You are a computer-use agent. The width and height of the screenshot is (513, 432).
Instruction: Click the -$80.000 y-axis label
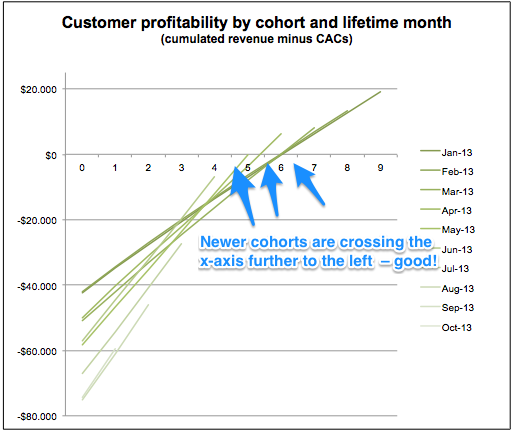point(37,416)
